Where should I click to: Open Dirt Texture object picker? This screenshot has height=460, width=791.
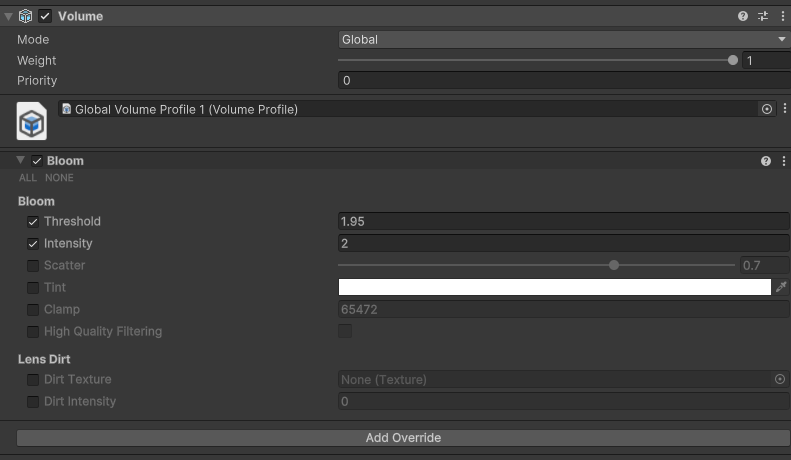tap(780, 379)
